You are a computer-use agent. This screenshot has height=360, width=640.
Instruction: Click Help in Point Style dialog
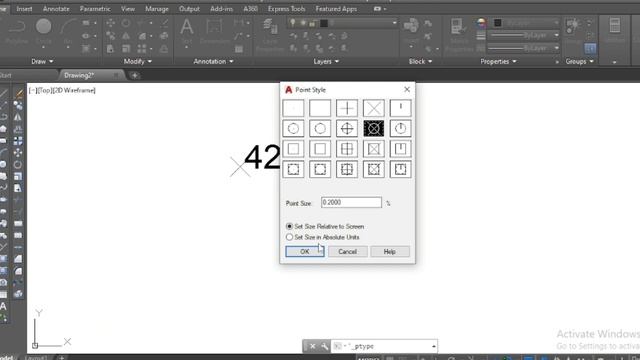(390, 251)
